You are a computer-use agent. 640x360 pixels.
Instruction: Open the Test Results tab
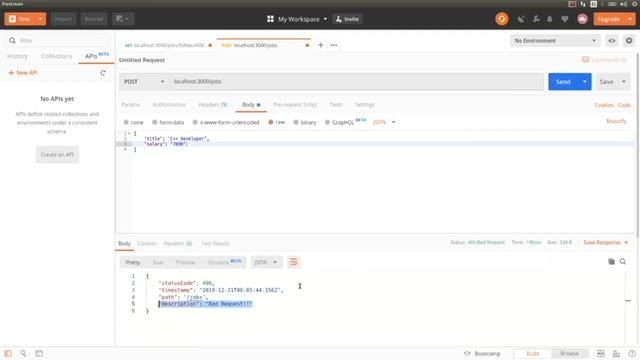pos(216,243)
